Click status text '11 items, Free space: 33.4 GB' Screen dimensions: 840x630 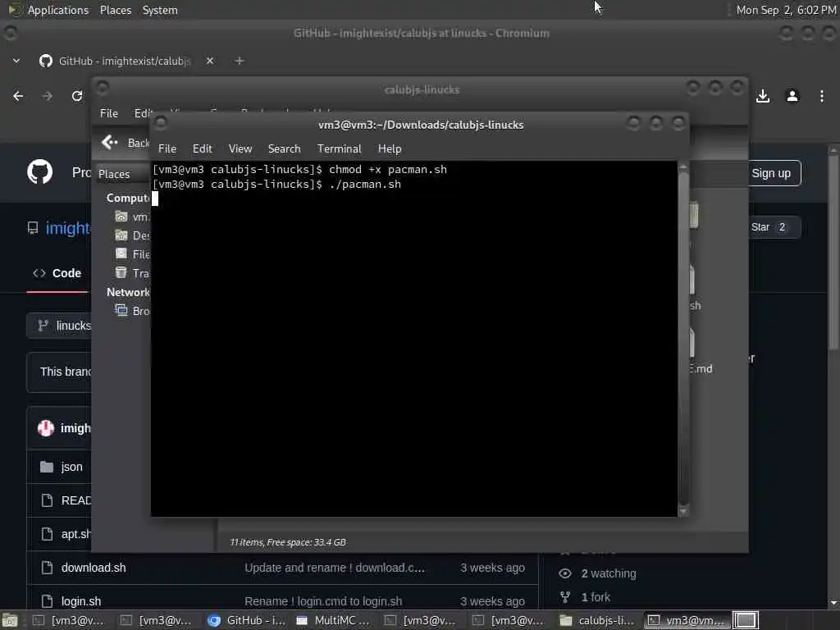(288, 542)
